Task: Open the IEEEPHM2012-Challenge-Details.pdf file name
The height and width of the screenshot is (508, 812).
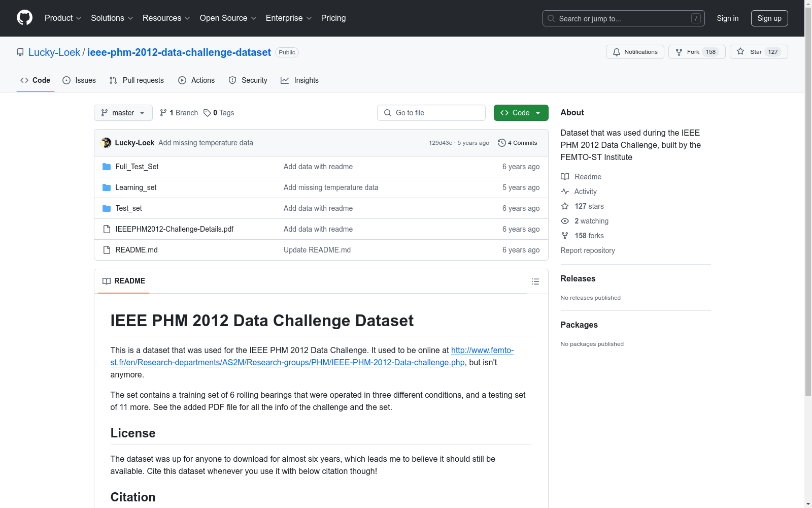Action: point(175,229)
